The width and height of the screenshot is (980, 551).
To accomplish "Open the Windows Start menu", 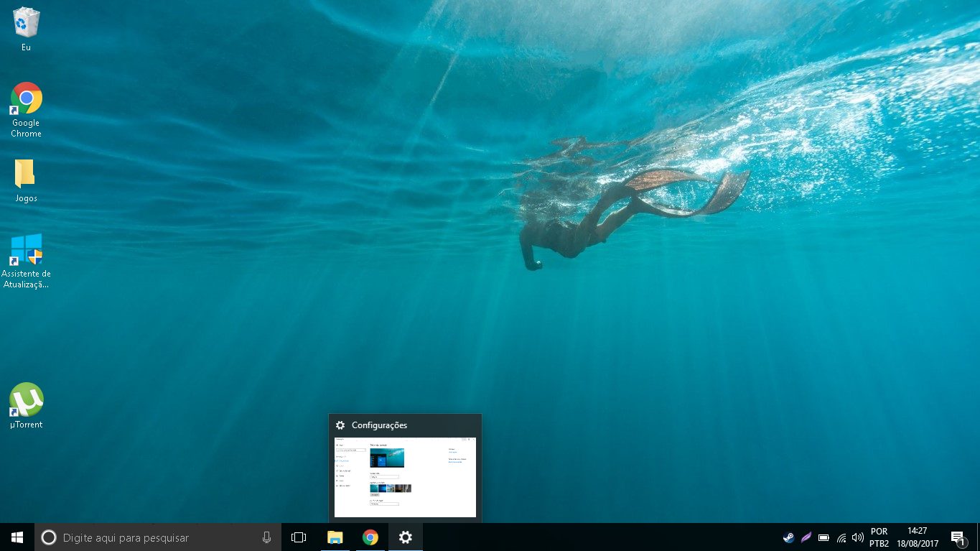I will click(17, 537).
